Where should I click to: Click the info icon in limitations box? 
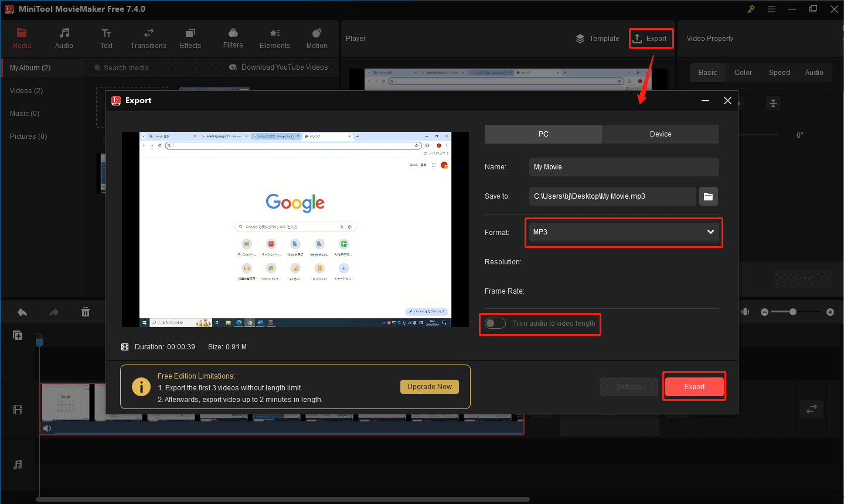141,387
